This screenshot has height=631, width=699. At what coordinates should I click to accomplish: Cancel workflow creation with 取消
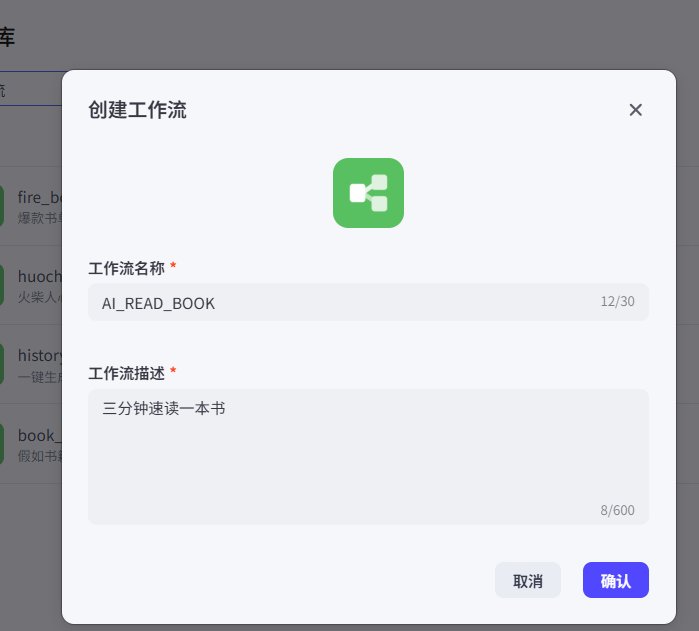click(x=527, y=580)
